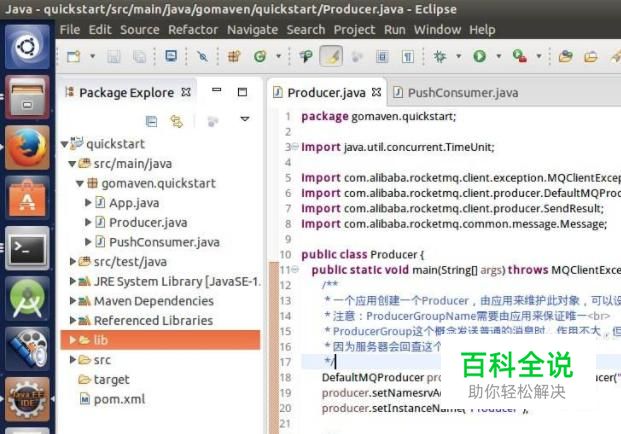Open Ubuntu Software Center launcher icon
621x434 pixels.
click(x=27, y=198)
